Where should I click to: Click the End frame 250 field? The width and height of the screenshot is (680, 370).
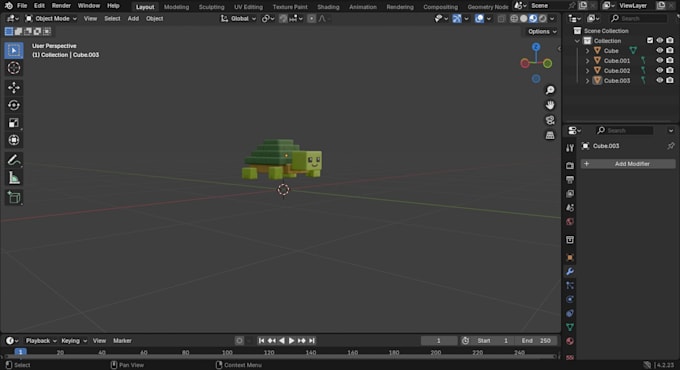pyautogui.click(x=536, y=341)
